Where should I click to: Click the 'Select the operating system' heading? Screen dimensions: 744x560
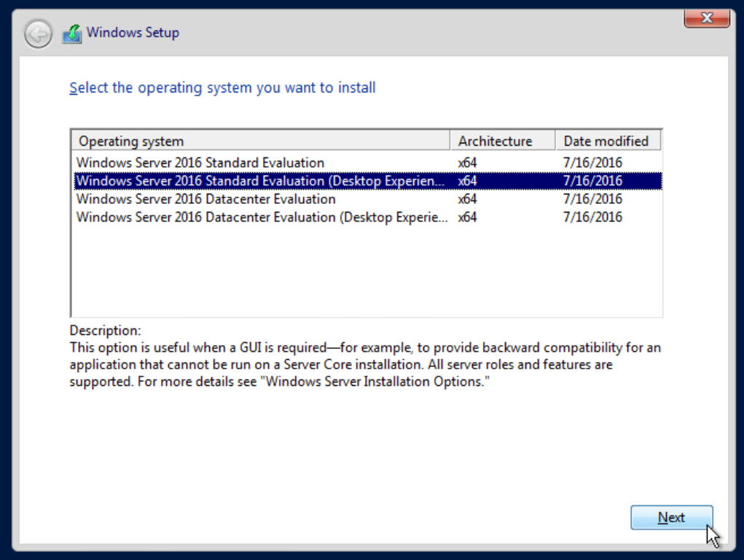click(x=222, y=88)
